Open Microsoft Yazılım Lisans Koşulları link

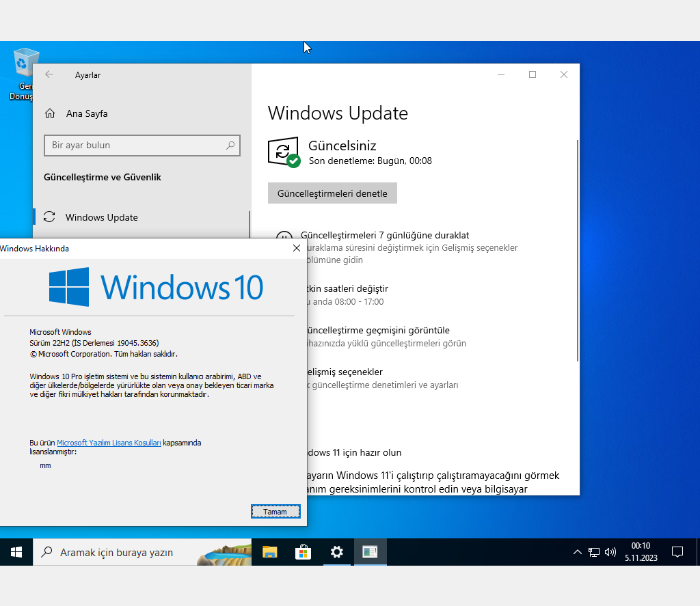pyautogui.click(x=109, y=443)
